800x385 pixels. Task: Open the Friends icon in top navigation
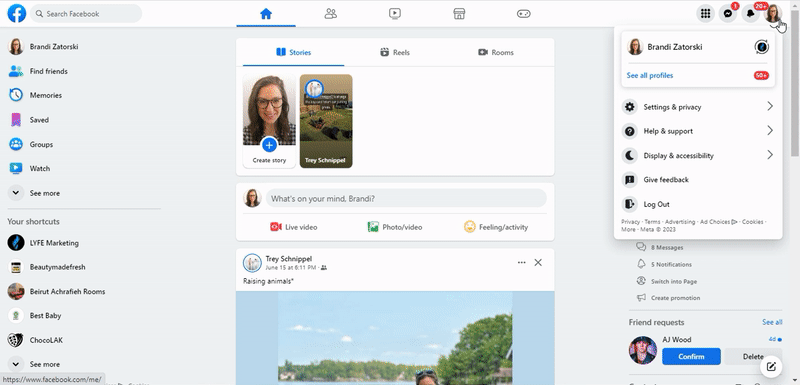[331, 14]
